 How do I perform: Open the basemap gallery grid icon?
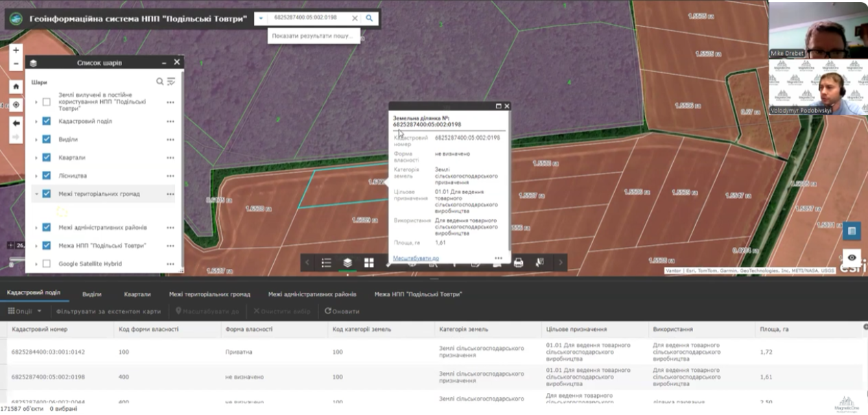(368, 263)
